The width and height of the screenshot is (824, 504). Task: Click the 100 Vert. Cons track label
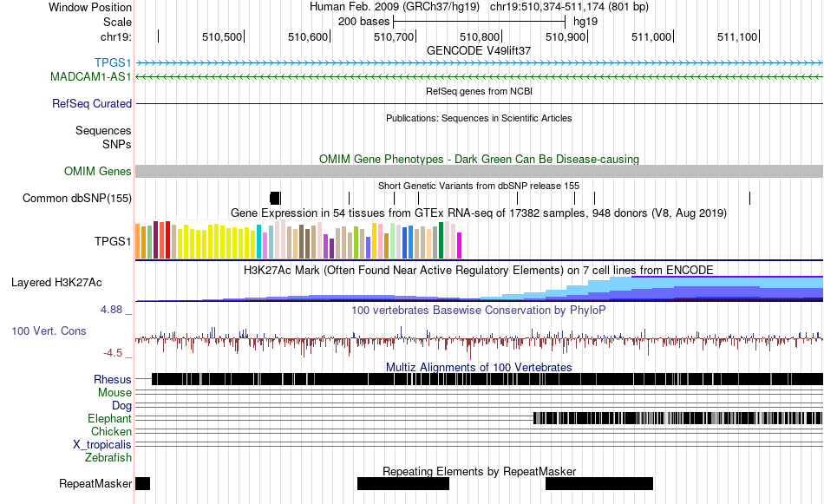coord(49,331)
